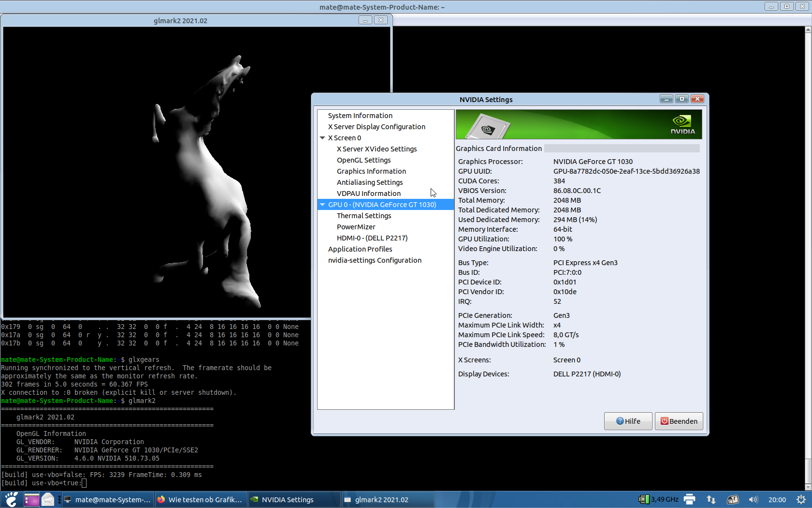812x508 pixels.
Task: Click the Display Devices value DELL P2217 (HDMI-0)
Action: click(x=587, y=374)
